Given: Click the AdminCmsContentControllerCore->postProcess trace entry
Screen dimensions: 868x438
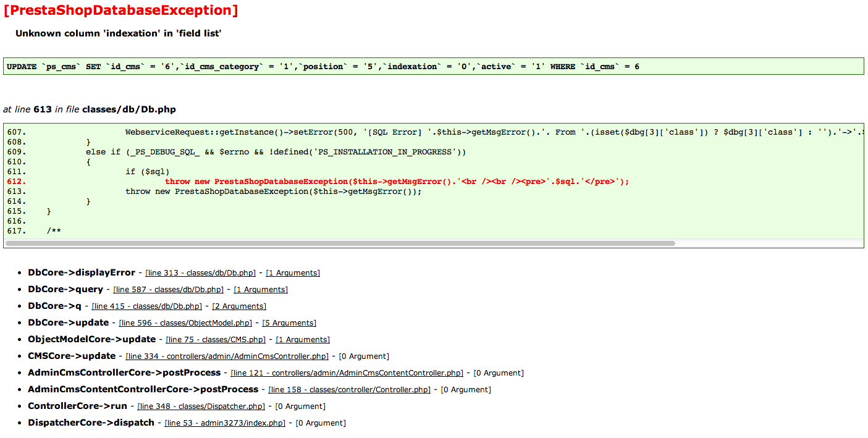Looking at the screenshot, I should pos(143,390).
